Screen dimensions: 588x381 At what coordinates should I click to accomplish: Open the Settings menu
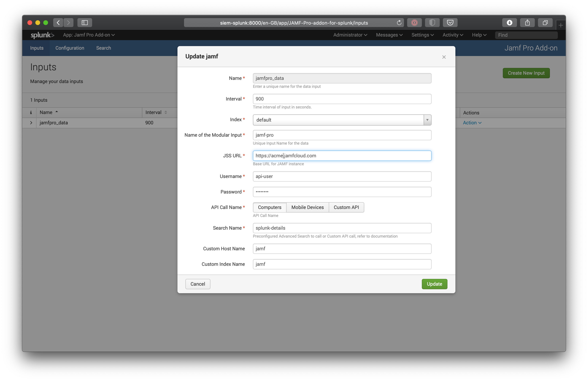pos(422,35)
